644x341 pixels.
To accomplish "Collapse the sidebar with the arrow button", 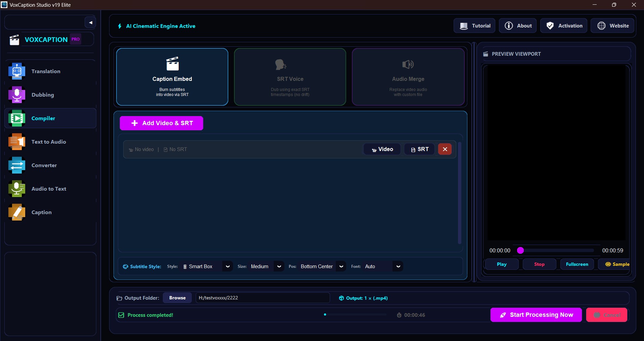I will [x=90, y=22].
